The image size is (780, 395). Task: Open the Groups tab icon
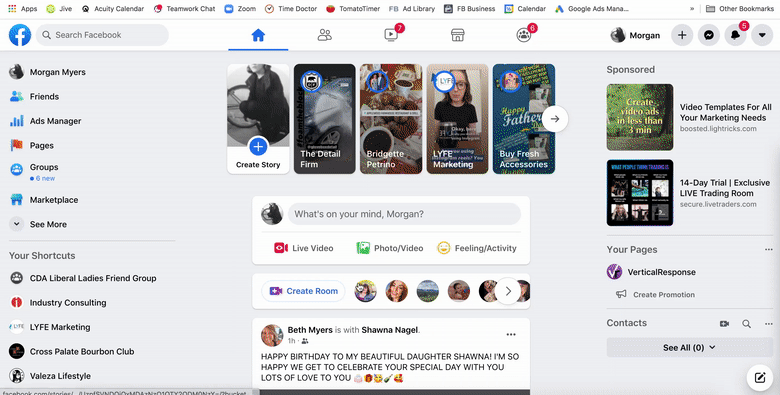coord(524,35)
